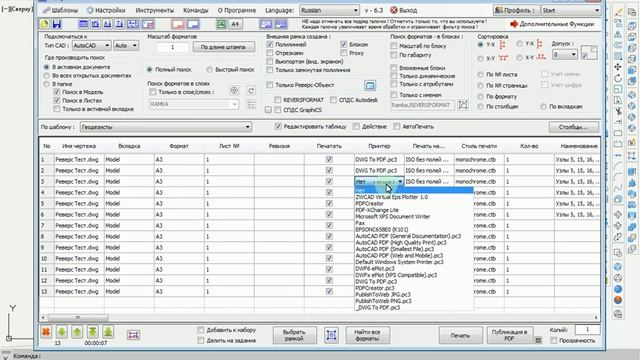The image size is (640, 360).
Task: Click red arrow Дополнительные Функции icon
Action: pyautogui.click(x=514, y=24)
